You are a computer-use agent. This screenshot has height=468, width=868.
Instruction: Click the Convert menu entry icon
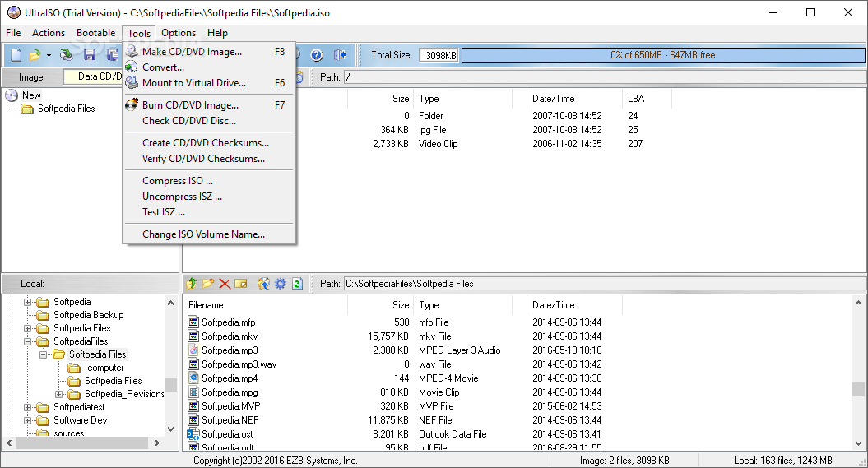point(132,67)
